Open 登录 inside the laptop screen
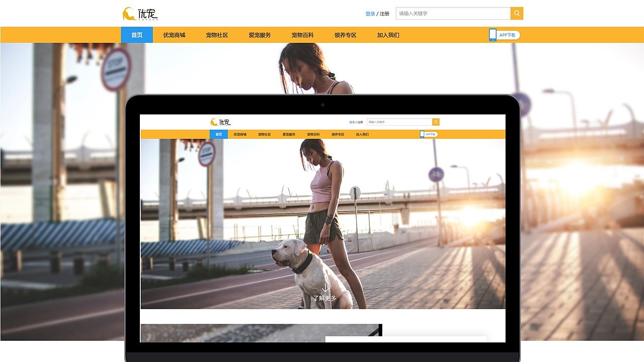 [352, 122]
